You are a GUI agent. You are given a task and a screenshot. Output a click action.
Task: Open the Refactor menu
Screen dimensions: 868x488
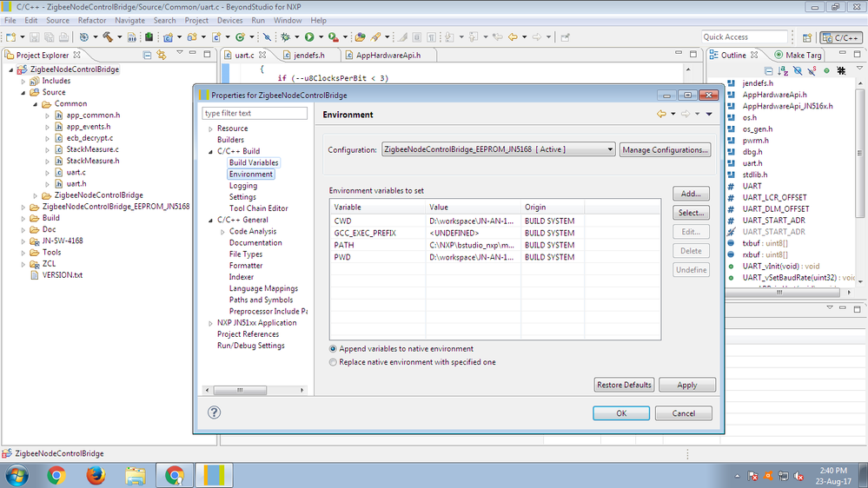click(92, 21)
